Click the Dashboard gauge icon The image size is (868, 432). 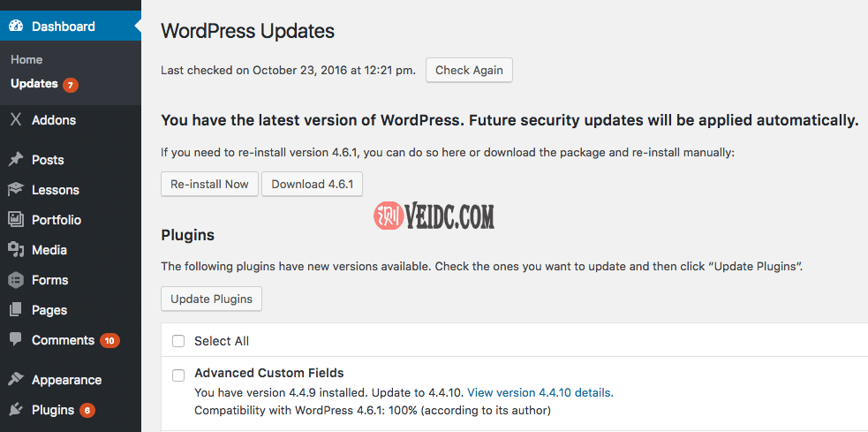tap(16, 27)
